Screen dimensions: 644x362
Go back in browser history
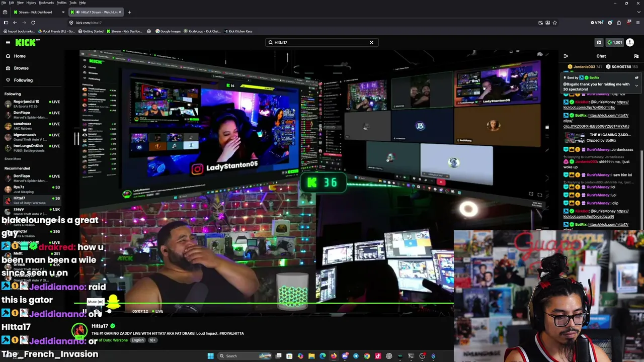15,23
